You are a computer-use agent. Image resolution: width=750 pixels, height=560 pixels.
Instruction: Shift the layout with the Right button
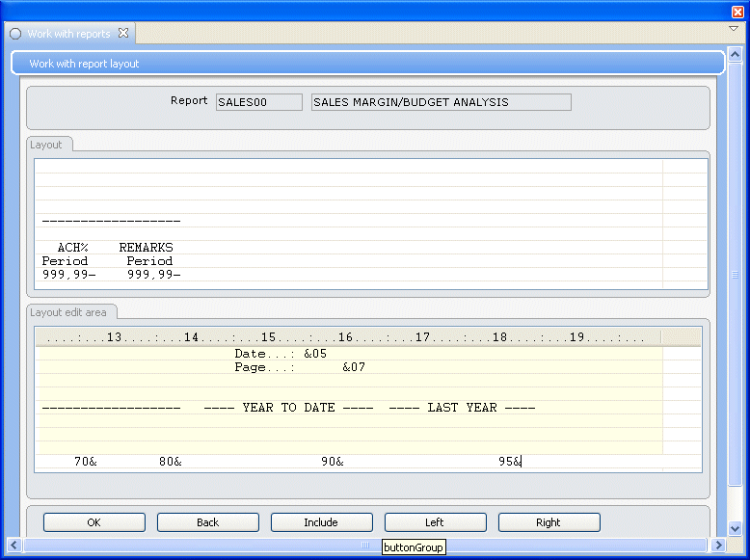click(x=549, y=522)
